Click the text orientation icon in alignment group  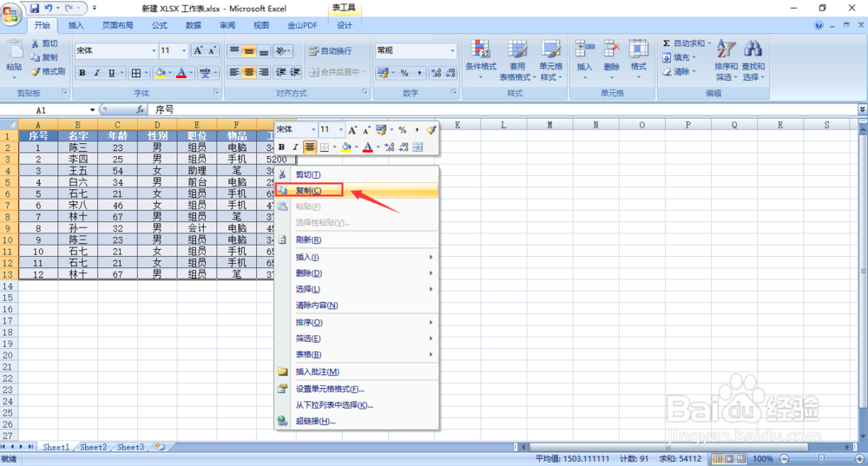[282, 51]
